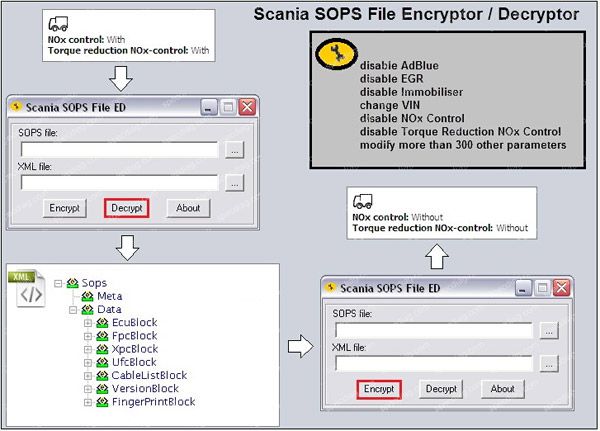Expand the VersionBlock tree node

[x=88, y=388]
